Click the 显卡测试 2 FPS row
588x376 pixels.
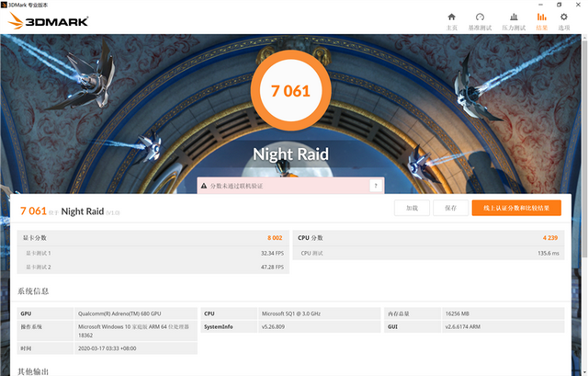[x=151, y=266]
